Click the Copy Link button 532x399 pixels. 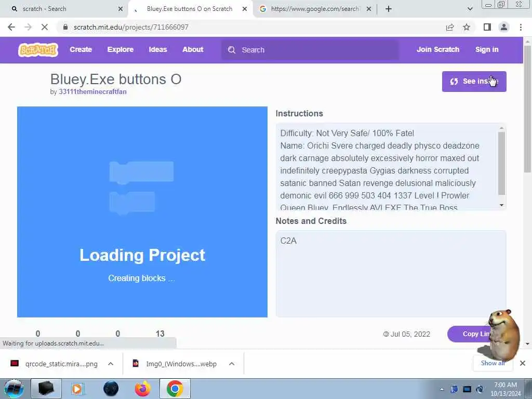(473, 334)
